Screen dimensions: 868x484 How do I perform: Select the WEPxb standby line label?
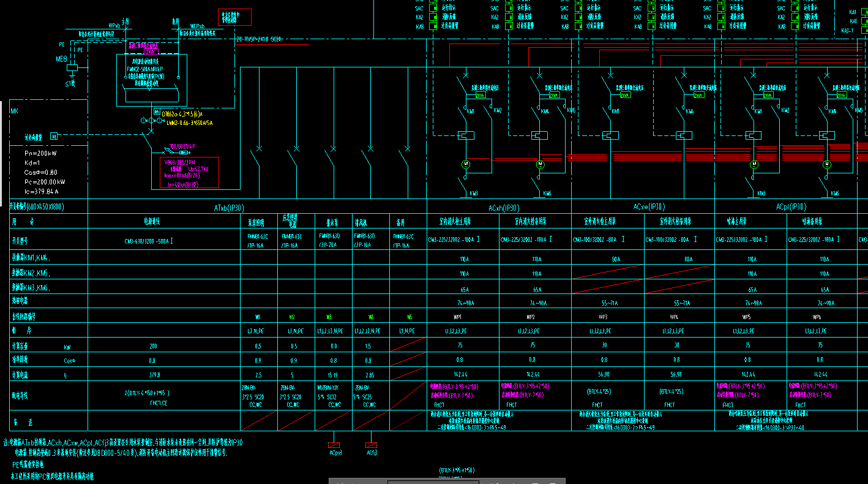[x=197, y=26]
